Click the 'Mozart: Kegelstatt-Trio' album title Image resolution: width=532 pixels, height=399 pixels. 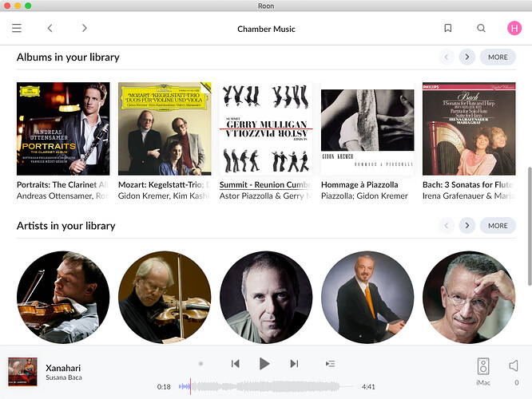165,185
